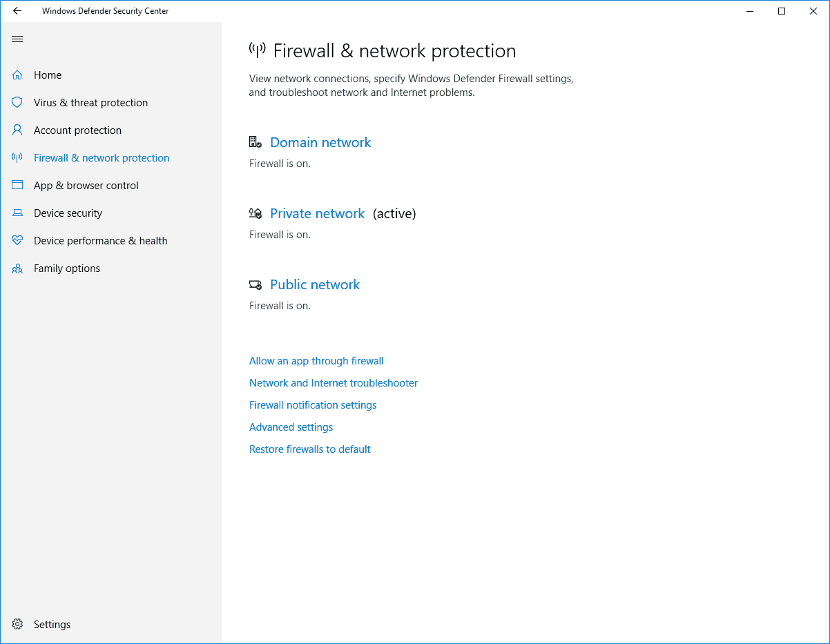
Task: Open the Domain network settings link
Action: [320, 142]
